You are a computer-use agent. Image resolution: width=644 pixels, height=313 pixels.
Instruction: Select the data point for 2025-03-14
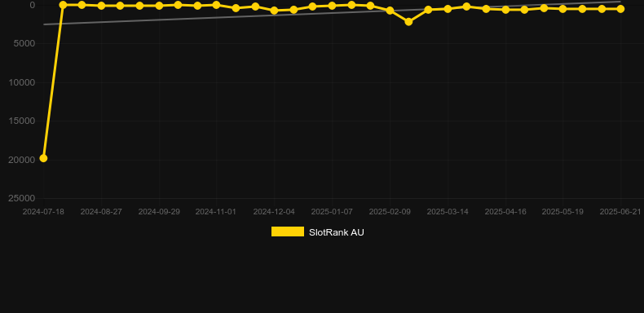(x=448, y=9)
